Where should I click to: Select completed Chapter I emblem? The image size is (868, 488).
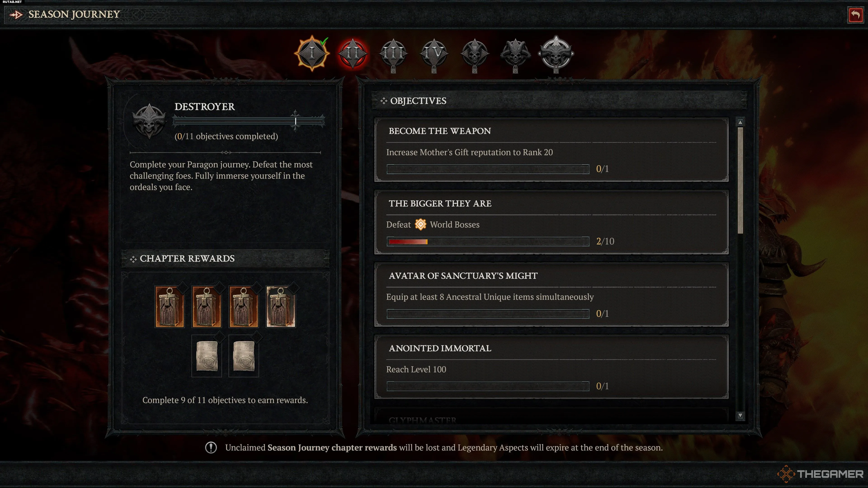312,53
